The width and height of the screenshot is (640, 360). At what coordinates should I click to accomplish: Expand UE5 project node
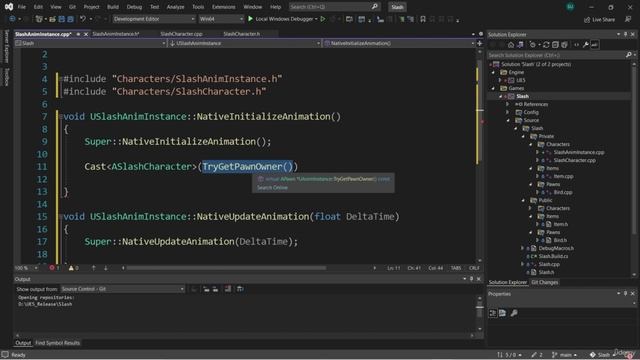tap(500, 80)
